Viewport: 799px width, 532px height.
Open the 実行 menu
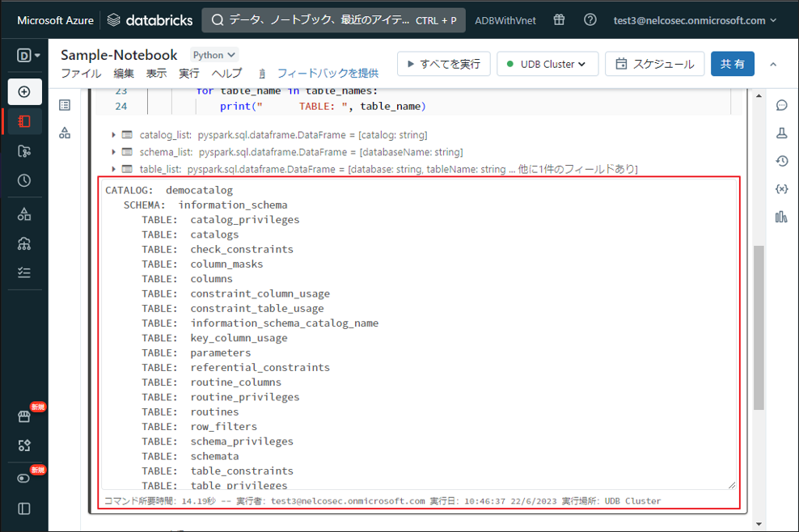188,74
